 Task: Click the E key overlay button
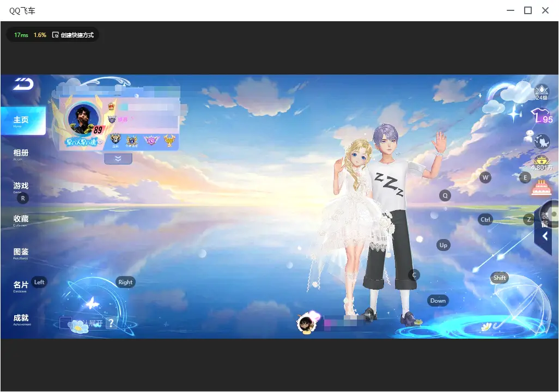point(525,177)
